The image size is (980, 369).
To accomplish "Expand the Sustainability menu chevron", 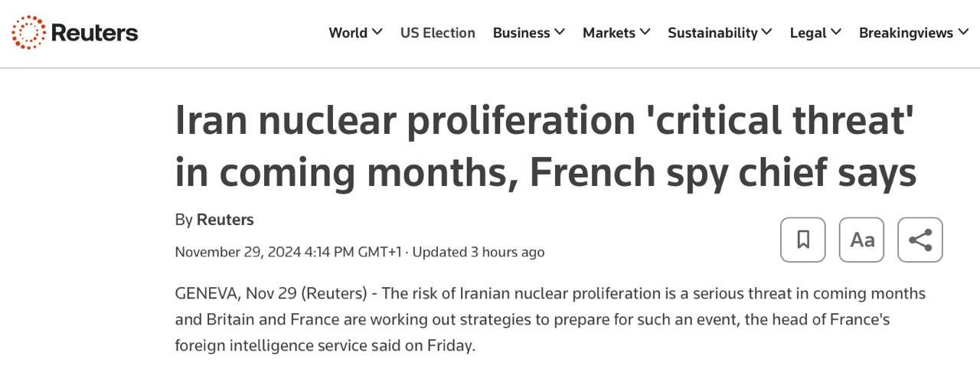I will (x=766, y=32).
